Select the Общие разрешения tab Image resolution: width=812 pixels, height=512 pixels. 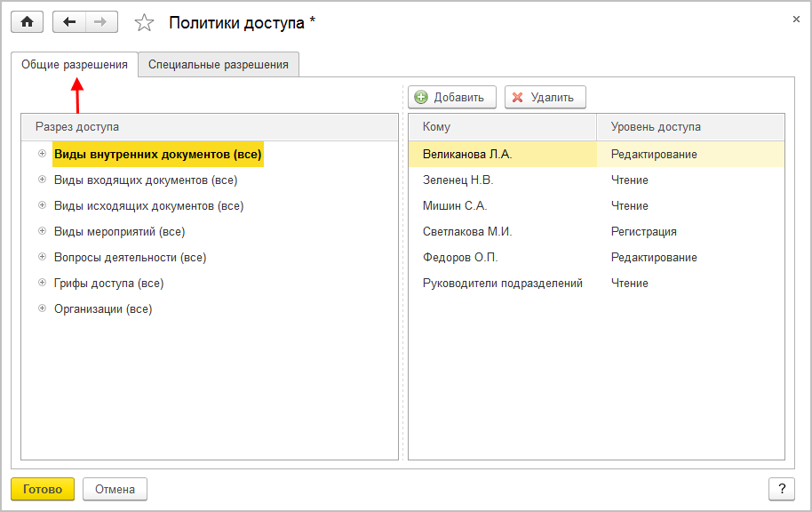tap(75, 64)
